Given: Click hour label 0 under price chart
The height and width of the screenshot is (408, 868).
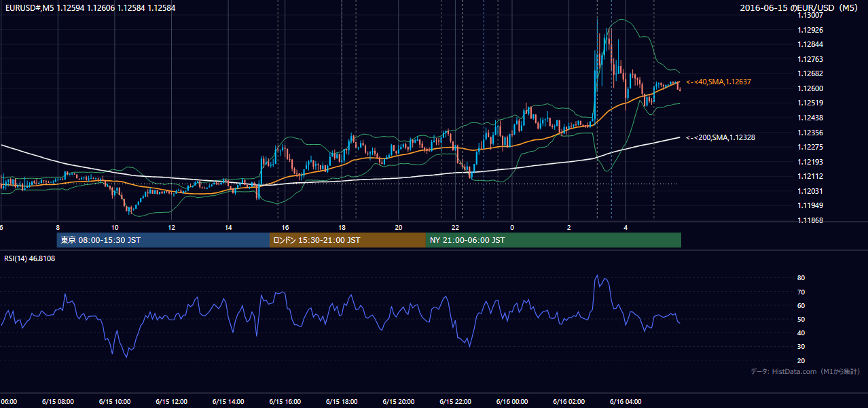Looking at the screenshot, I should click(512, 227).
